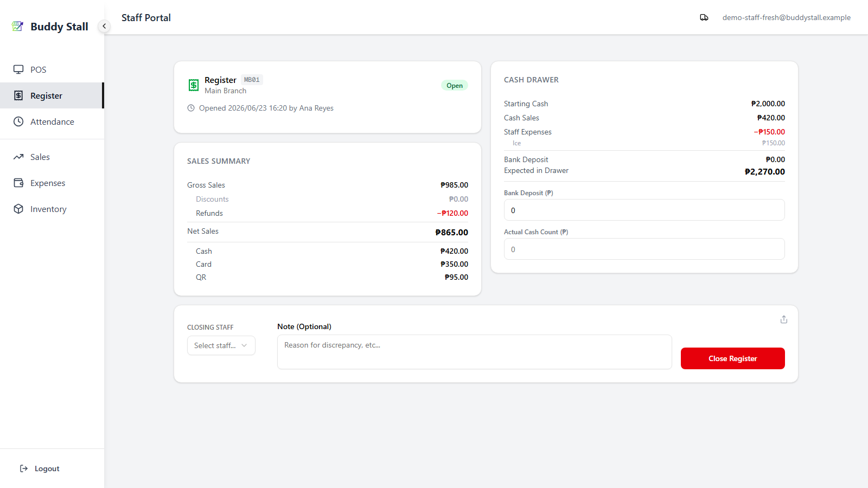Click the share/export icon in closing panel
868x488 pixels.
click(x=784, y=319)
